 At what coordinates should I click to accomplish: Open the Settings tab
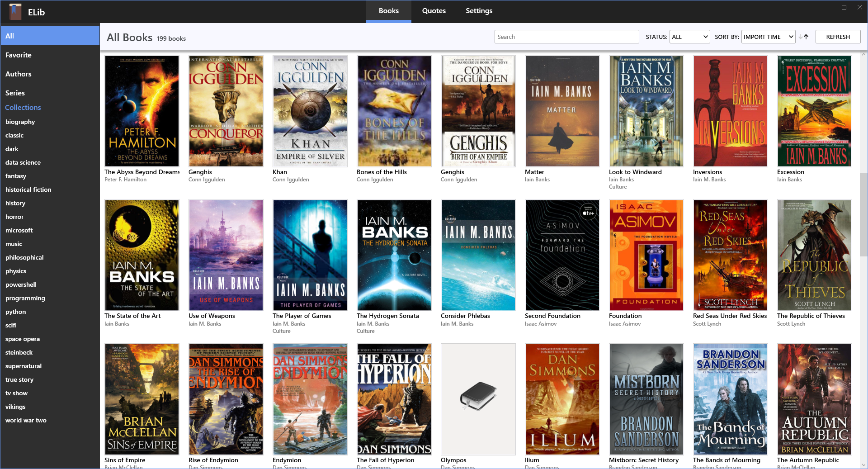(479, 11)
